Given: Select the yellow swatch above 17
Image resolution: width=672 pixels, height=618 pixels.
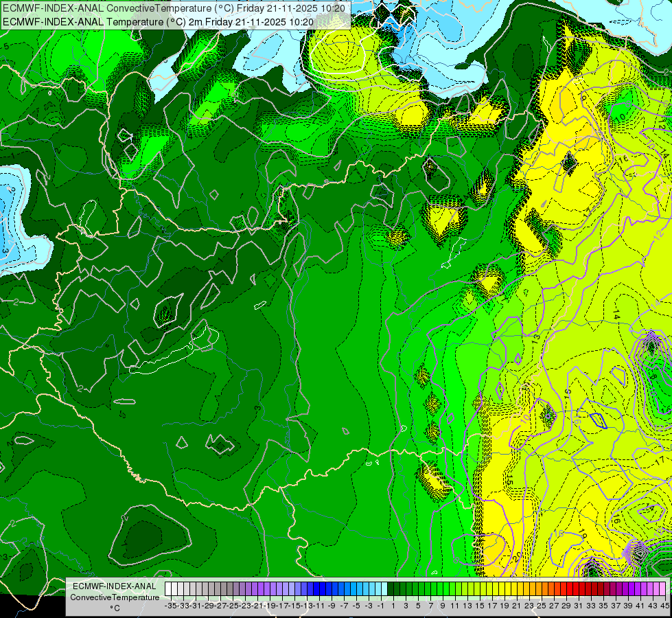Looking at the screenshot, I should (489, 589).
